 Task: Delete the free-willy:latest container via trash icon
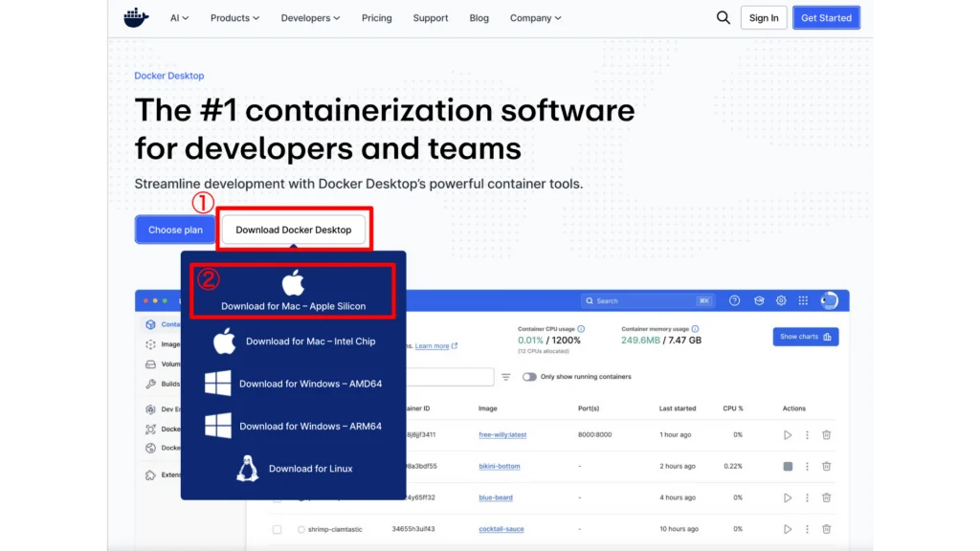826,435
